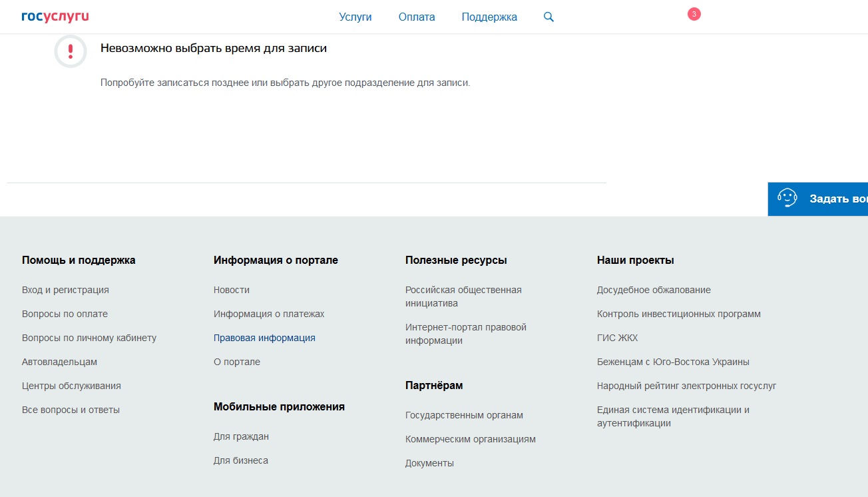Screen dimensions: 868x497
Task: Open the Новости footer link
Action: pos(232,290)
